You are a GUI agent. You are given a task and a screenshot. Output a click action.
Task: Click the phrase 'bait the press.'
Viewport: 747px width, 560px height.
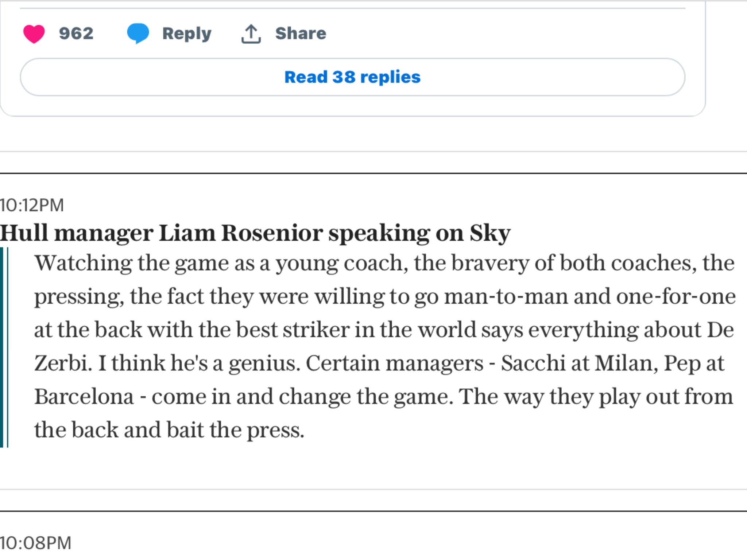click(x=236, y=430)
